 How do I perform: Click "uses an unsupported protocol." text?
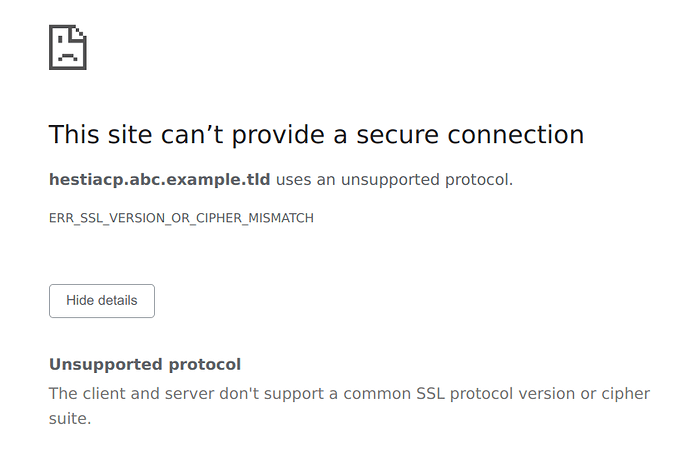pos(394,180)
